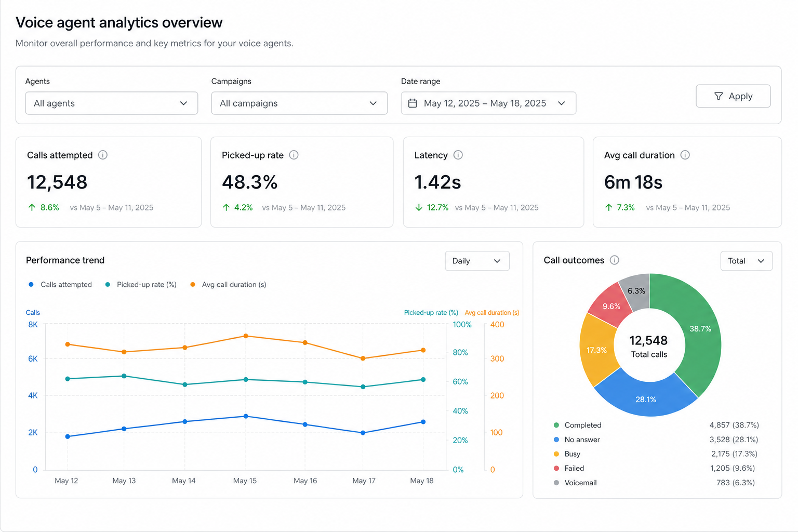798x532 pixels.
Task: Click blue Calls attempted point at May 15
Action: (246, 416)
